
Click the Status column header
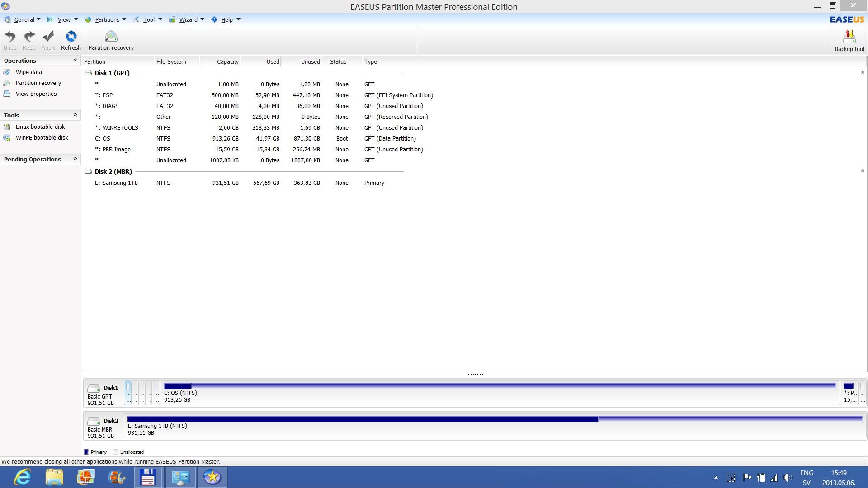341,62
